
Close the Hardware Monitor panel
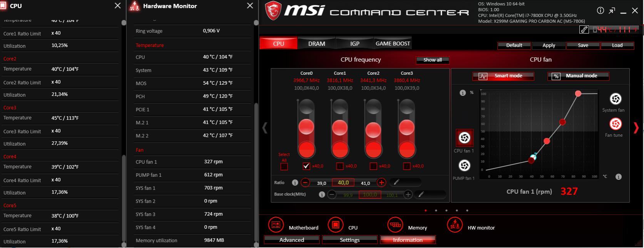coord(250,6)
